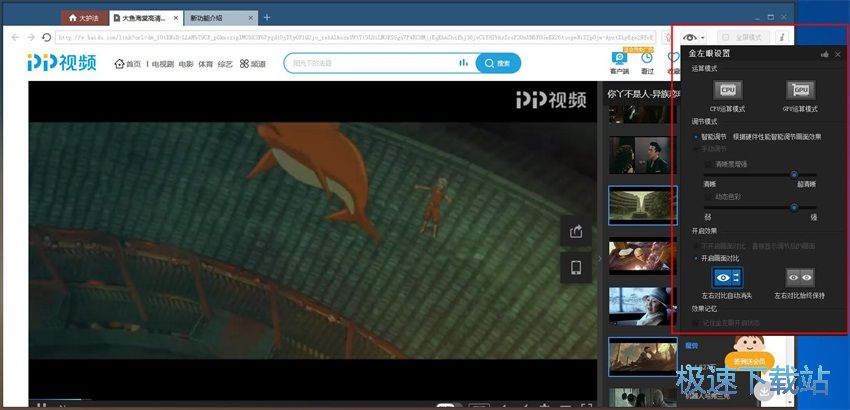Go back to previous page
The height and width of the screenshot is (410, 850).
coord(15,37)
